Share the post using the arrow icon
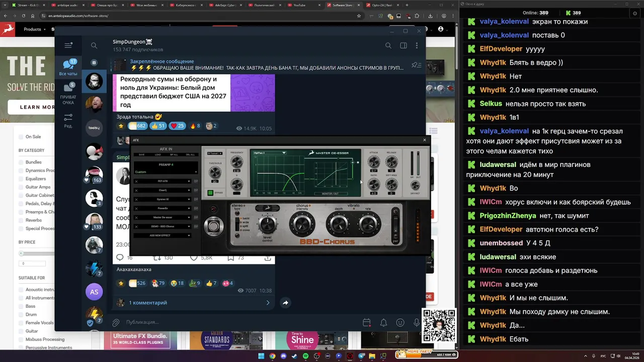This screenshot has width=644, height=362. point(285,303)
